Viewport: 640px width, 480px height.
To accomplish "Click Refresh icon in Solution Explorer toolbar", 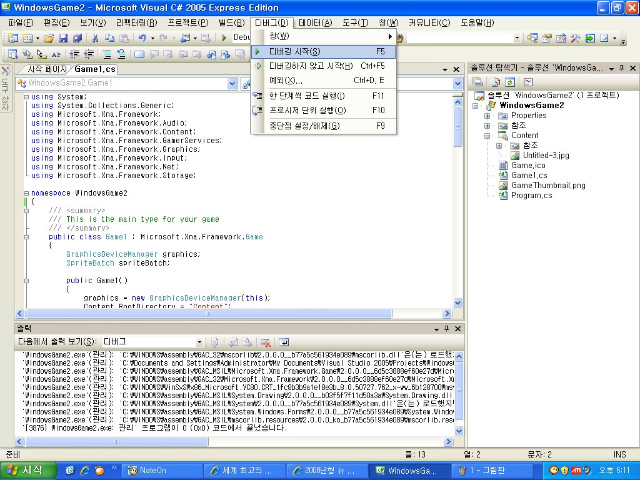I will tap(510, 82).
